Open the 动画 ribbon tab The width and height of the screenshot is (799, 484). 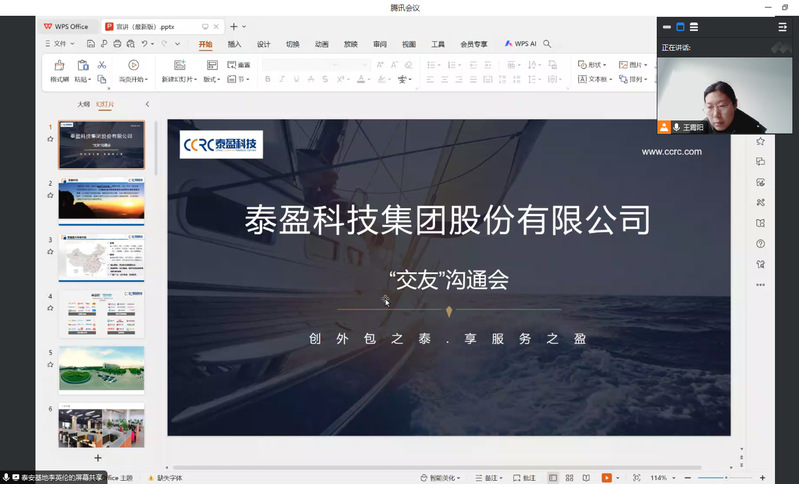pyautogui.click(x=321, y=44)
